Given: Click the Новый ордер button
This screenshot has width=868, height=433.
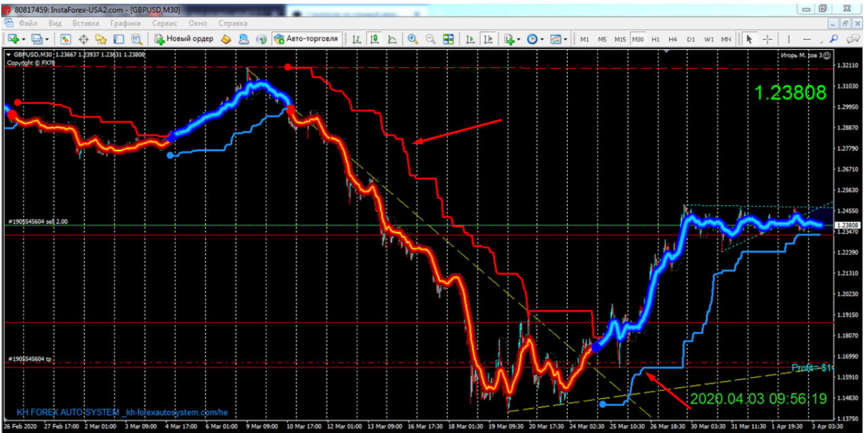Looking at the screenshot, I should (184, 39).
